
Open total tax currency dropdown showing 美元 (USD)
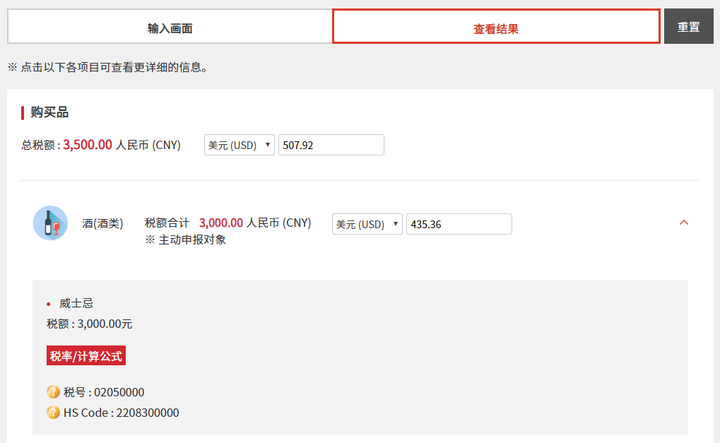(x=239, y=145)
